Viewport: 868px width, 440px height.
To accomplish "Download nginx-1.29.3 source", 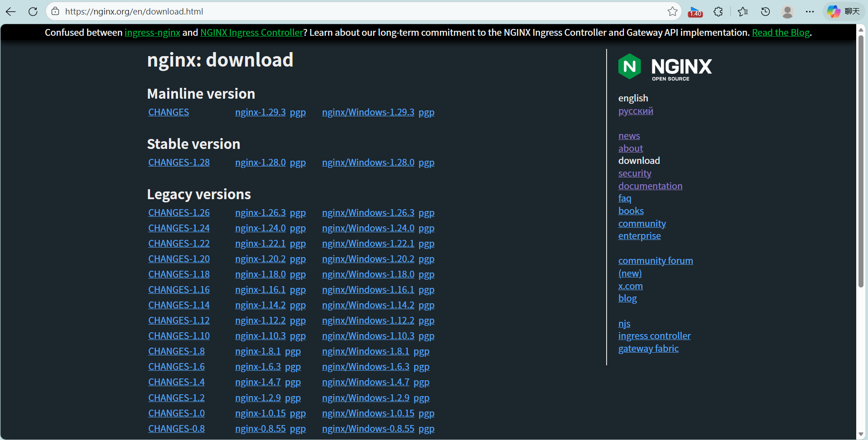I will click(x=260, y=112).
